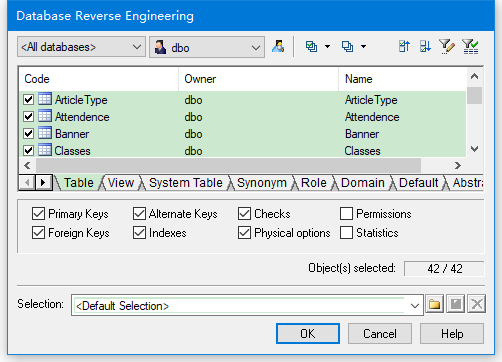Switch to the System Table tab
The height and width of the screenshot is (362, 502).
coord(186,183)
